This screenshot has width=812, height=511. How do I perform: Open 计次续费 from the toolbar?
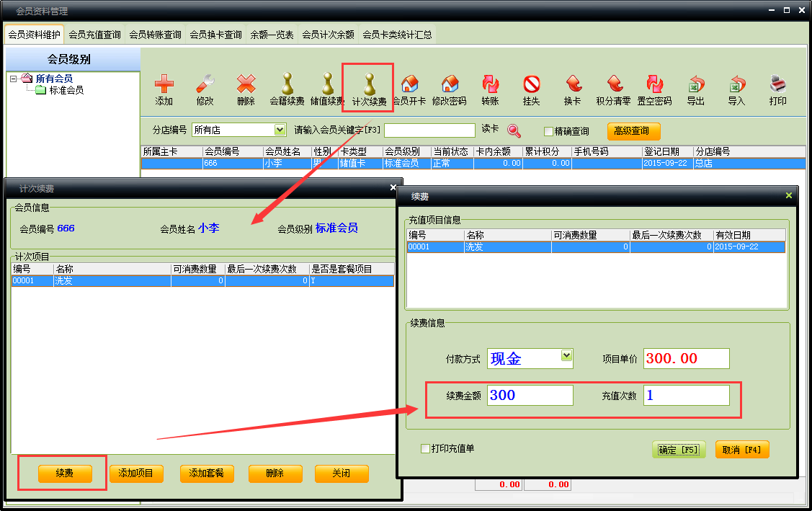coord(368,88)
